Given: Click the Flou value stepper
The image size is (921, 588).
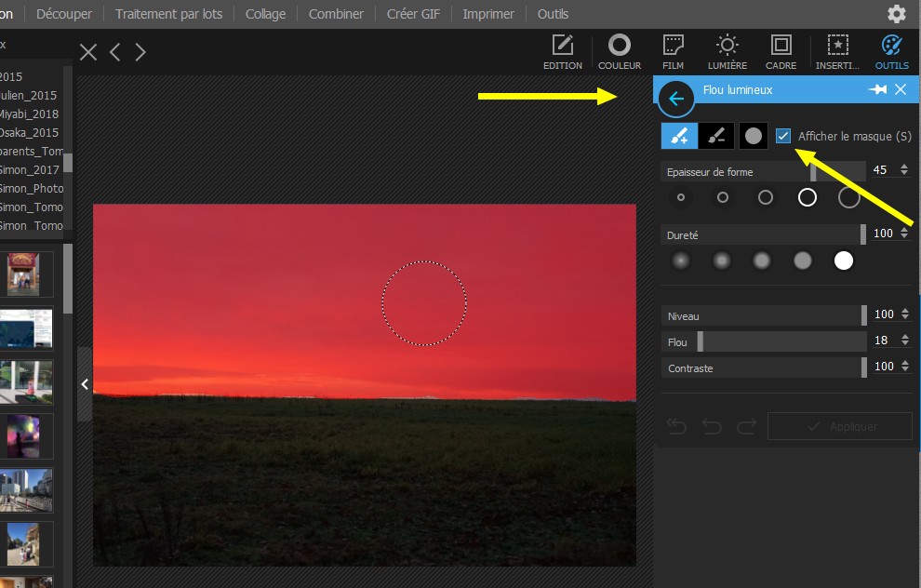Looking at the screenshot, I should 905,341.
